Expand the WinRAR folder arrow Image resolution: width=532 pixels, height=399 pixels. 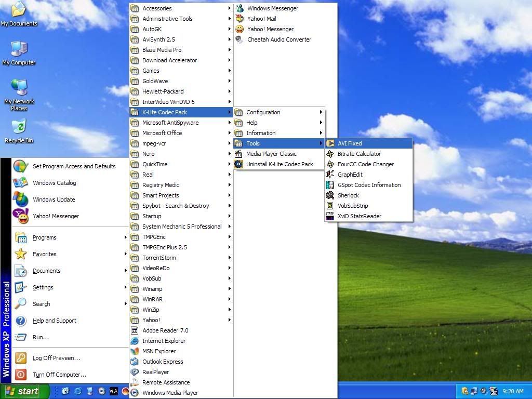point(229,299)
